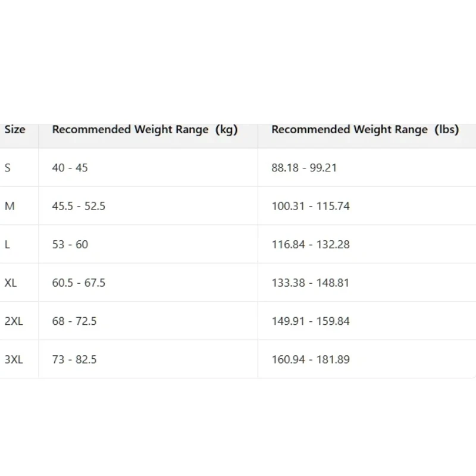Screen dimensions: 476x476
Task: Click the M size cell
Action: point(10,206)
